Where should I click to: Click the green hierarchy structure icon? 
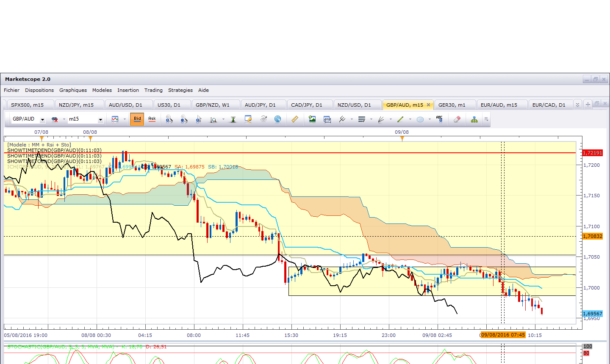[474, 119]
